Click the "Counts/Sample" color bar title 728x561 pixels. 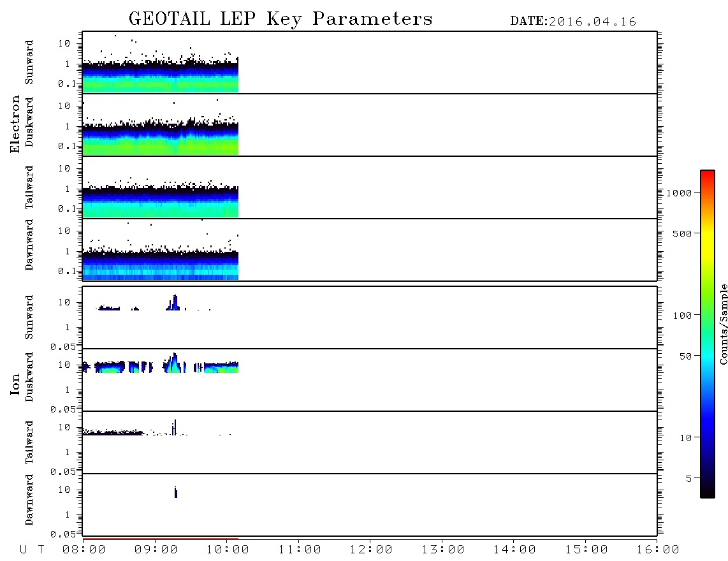pos(723,324)
